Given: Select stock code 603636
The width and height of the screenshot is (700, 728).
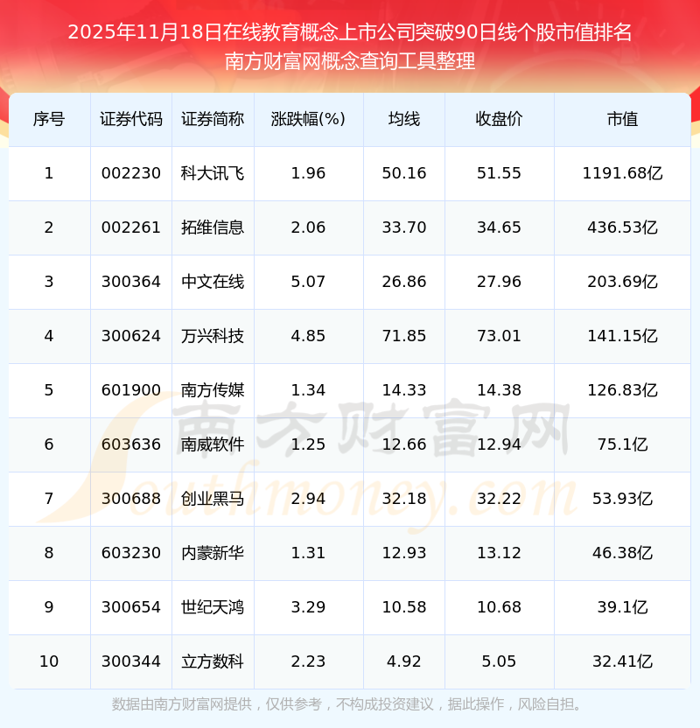Looking at the screenshot, I should pyautogui.click(x=131, y=444).
